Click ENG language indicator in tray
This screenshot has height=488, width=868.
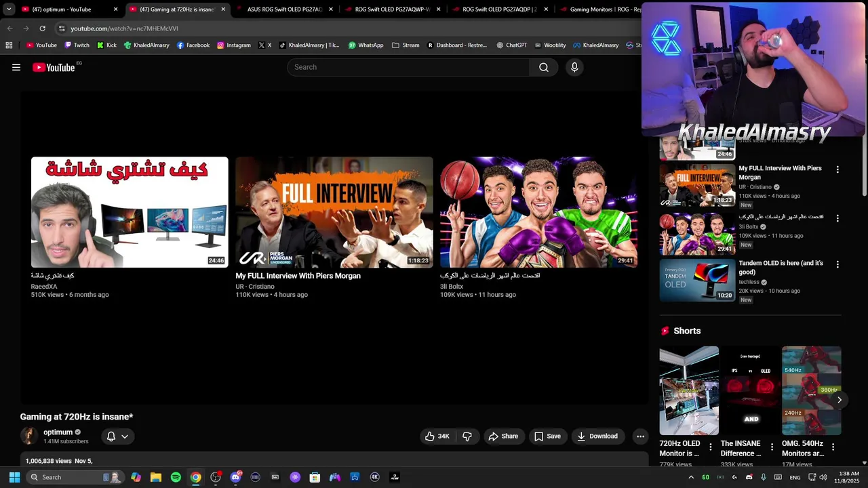pos(795,477)
